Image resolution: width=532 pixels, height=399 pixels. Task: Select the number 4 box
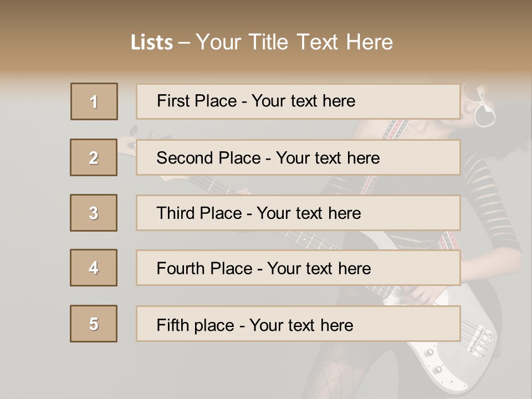coord(94,268)
